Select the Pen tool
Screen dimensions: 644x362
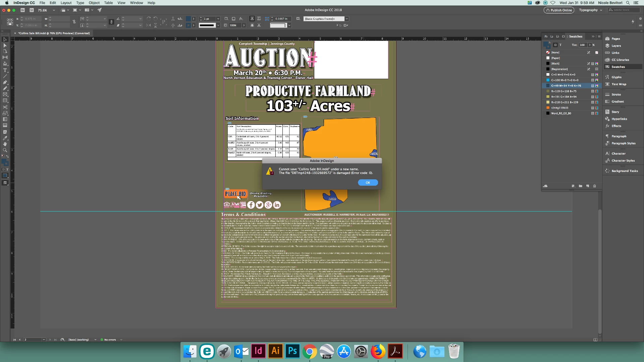(5, 82)
